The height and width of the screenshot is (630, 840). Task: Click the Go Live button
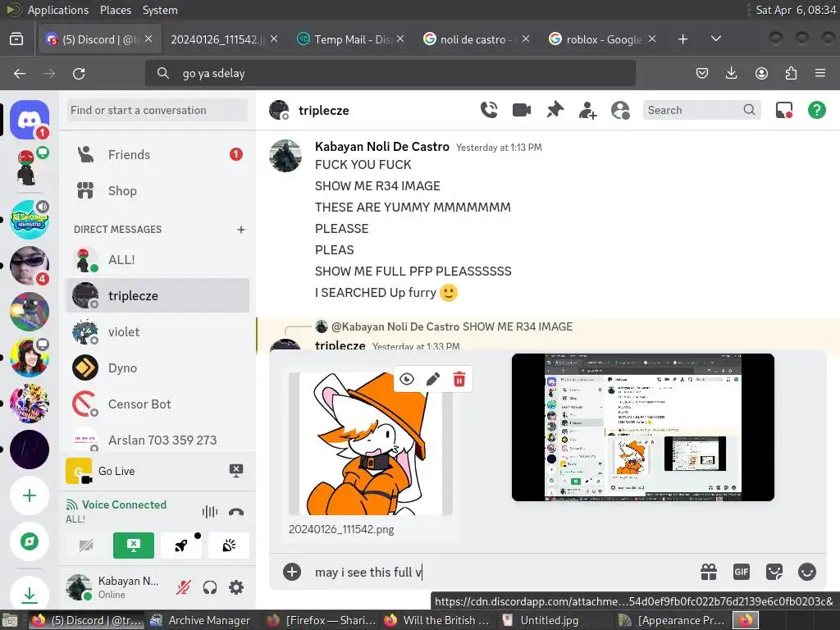point(116,471)
